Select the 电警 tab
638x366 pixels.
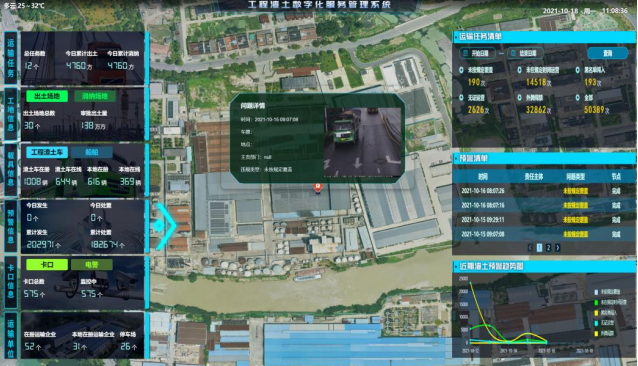[92, 265]
